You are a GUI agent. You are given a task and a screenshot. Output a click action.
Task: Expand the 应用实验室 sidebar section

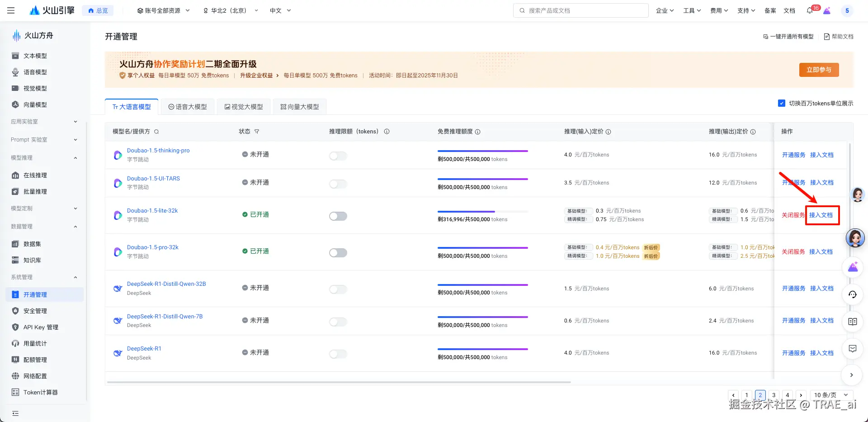(44, 121)
